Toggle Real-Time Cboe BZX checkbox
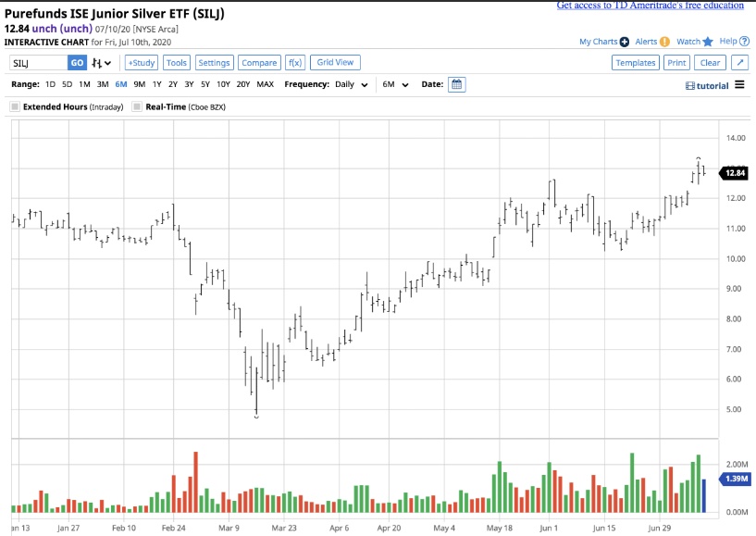756x536 pixels. coord(137,106)
